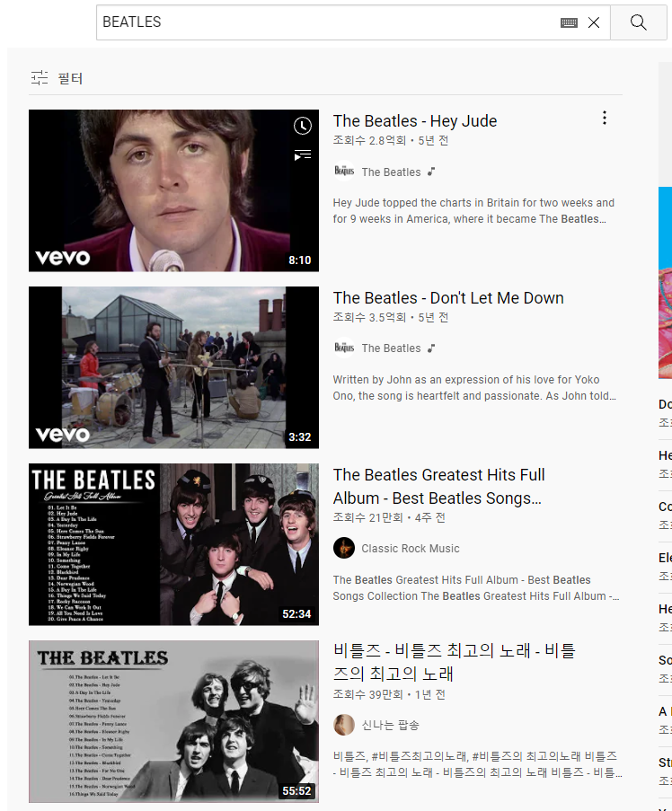Viewport: 672px width, 811px height.
Task: Click vevo logo on Hey Jude thumbnail
Action: point(63,258)
